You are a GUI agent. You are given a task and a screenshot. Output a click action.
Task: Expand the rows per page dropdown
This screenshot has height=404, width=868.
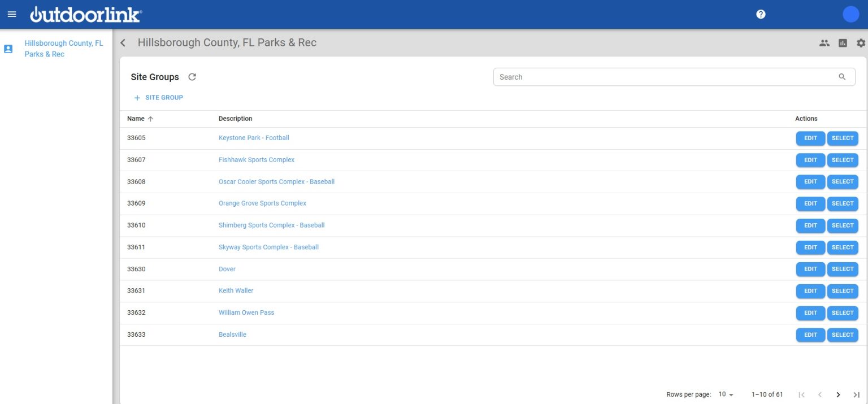tap(726, 394)
